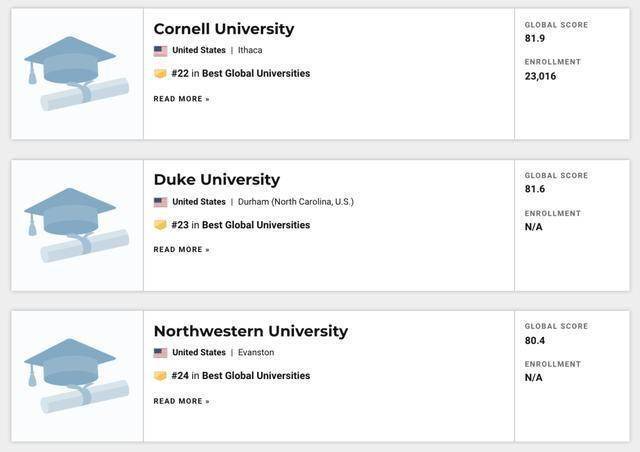The image size is (640, 452).
Task: Click the ranking badge icon for #24
Action: point(160,376)
